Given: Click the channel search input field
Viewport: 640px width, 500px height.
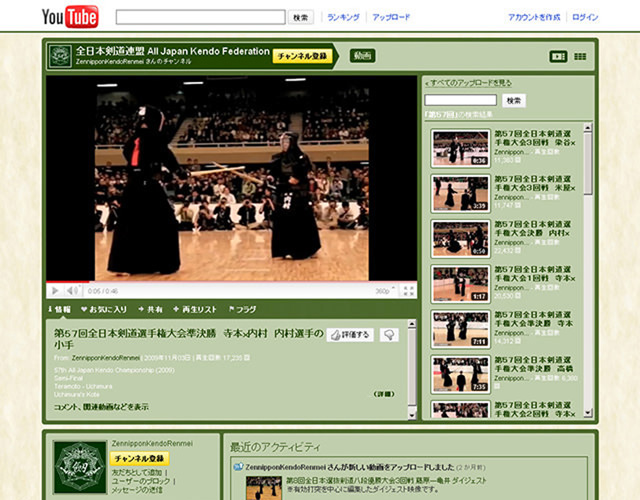Looking at the screenshot, I should tap(460, 100).
